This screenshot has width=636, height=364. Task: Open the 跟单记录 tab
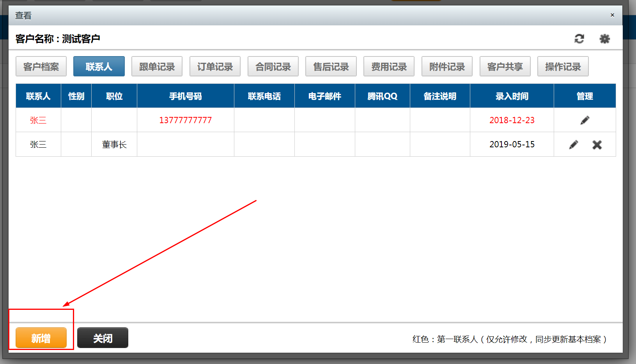click(x=157, y=67)
